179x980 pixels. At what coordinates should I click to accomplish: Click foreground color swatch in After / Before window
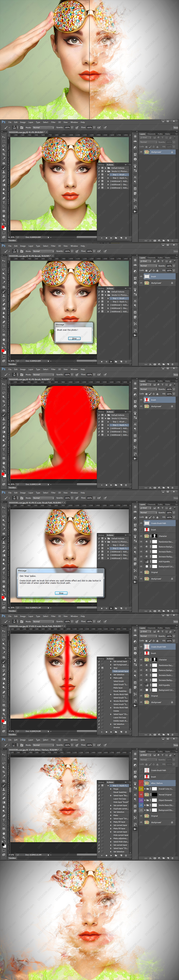(x=3, y=845)
